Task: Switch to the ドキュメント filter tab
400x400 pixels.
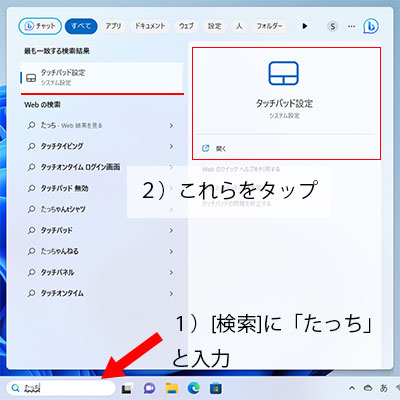Action: tap(150, 26)
